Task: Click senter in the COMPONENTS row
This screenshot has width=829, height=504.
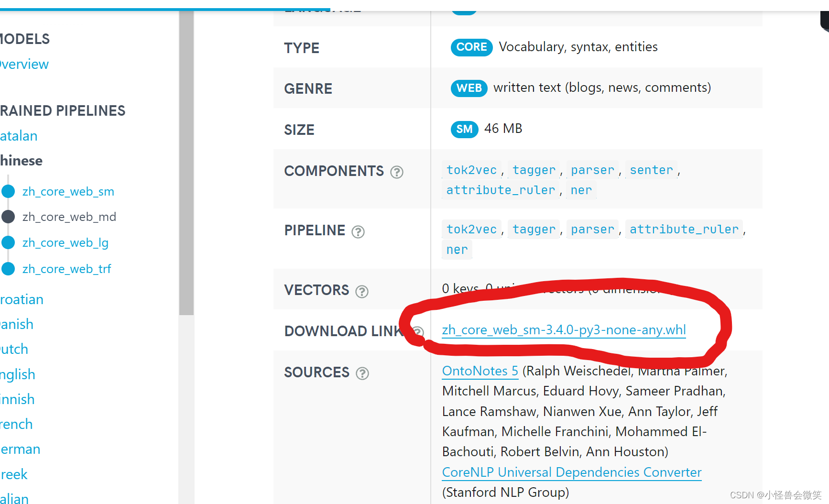Action: 651,170
